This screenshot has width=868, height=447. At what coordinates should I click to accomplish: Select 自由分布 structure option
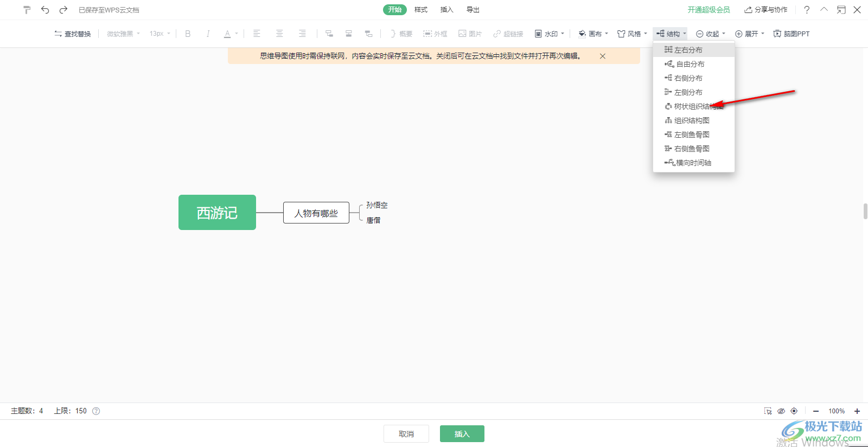pos(694,64)
